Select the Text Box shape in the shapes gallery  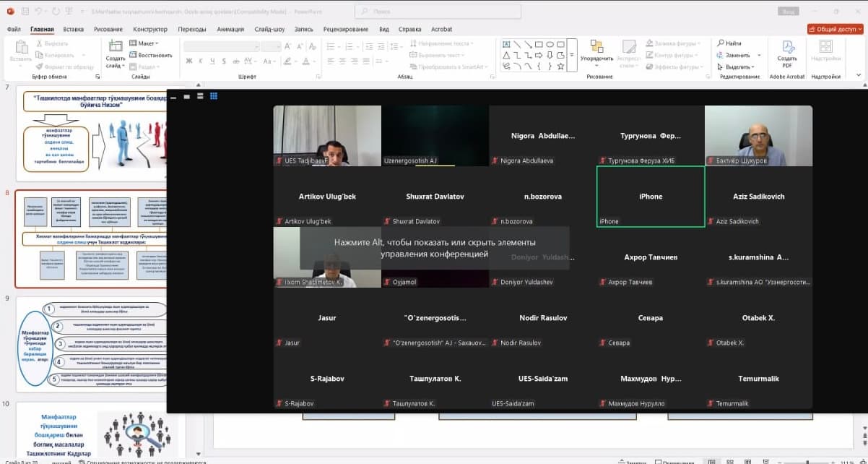coord(506,44)
